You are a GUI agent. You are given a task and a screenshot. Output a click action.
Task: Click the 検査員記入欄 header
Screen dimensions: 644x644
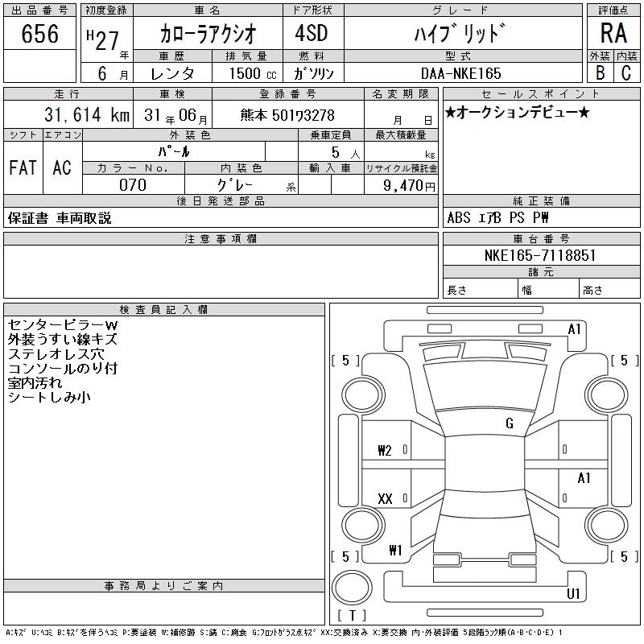pyautogui.click(x=164, y=310)
